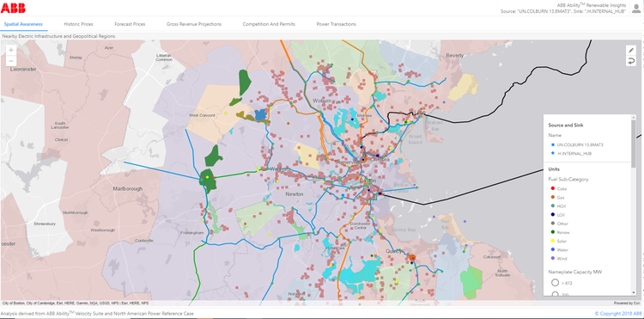The image size is (644, 319).
Task: Select the Power Transactions tab
Action: tap(336, 24)
